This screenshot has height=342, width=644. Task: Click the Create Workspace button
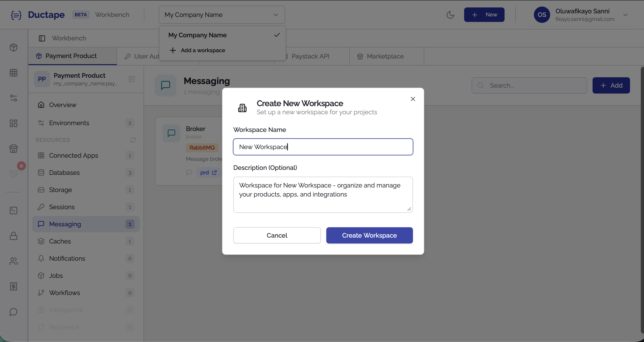coord(369,235)
